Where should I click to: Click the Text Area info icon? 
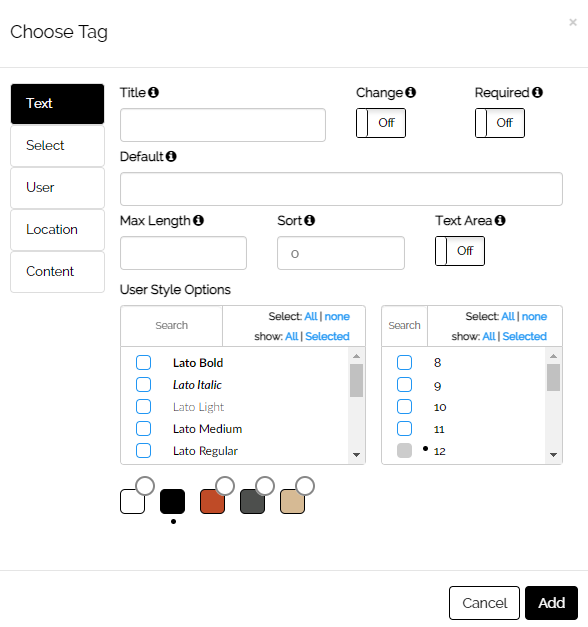(500, 220)
